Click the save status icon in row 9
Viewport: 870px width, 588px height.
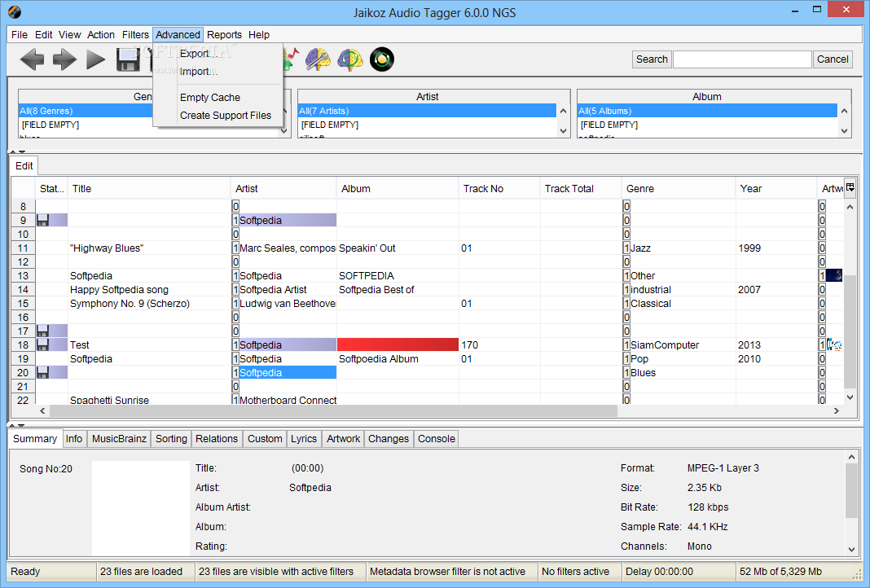click(42, 220)
